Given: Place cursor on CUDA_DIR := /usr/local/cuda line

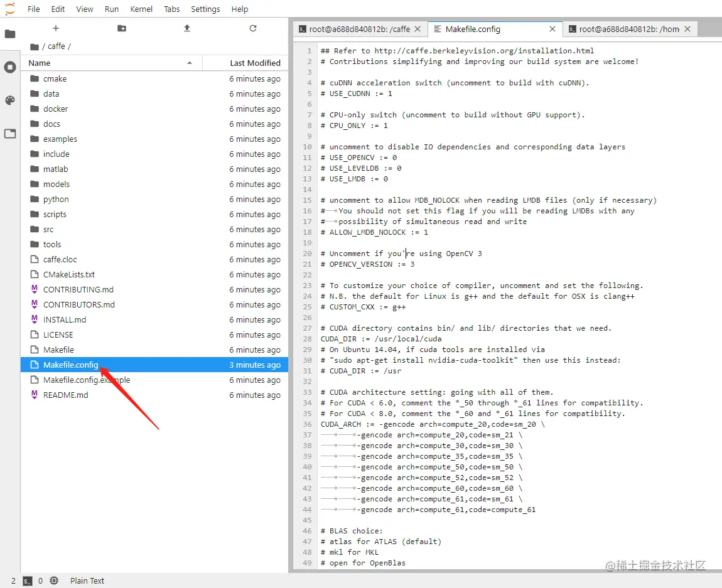Looking at the screenshot, I should [x=381, y=339].
